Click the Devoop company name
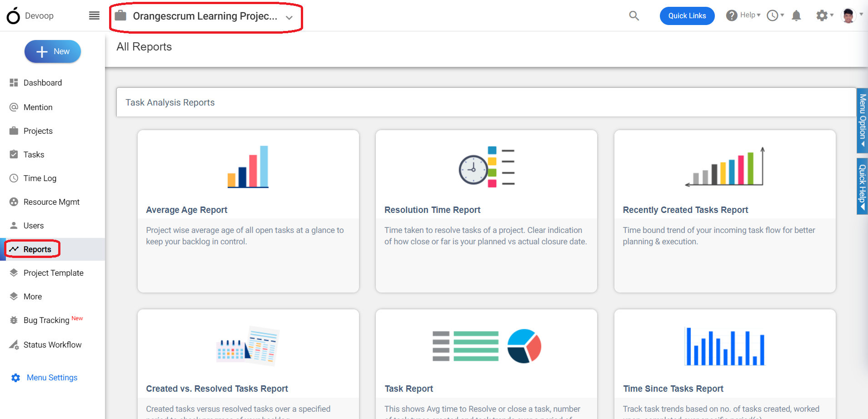Viewport: 868px width, 419px height. click(39, 16)
